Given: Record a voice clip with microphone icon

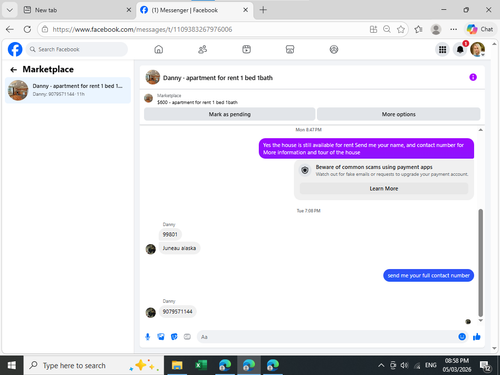Looking at the screenshot, I should pos(148,337).
